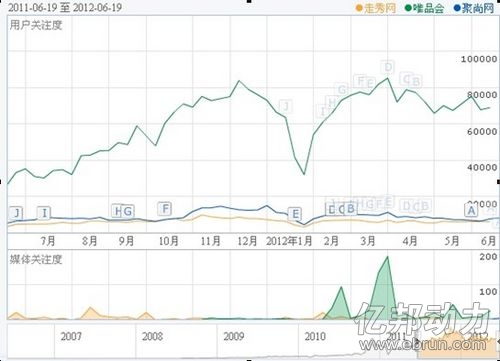Click news marker E near 2012年1月
The height and width of the screenshot is (361, 500).
[x=295, y=214]
